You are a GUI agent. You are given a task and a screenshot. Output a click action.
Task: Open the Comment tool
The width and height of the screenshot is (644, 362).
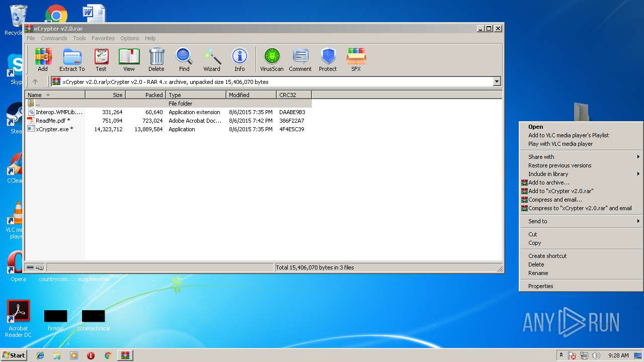[300, 60]
